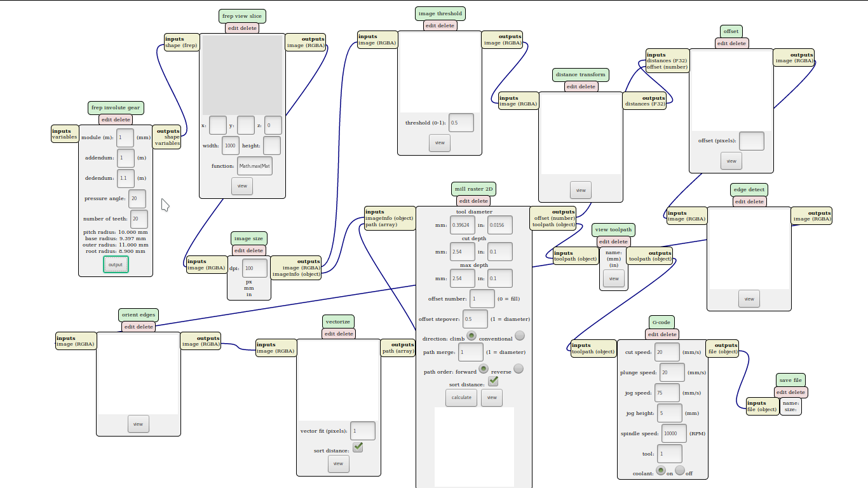
Task: Click the width input in frep view slice
Action: (x=231, y=146)
